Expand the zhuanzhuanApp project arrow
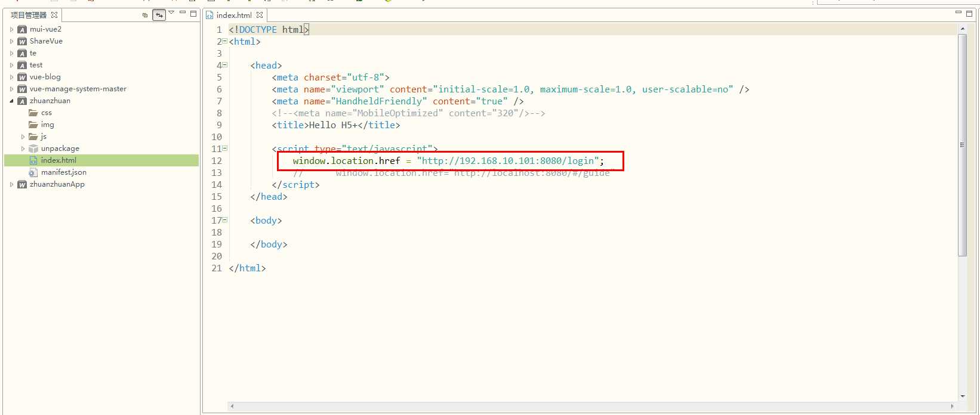Screen dimensions: 980x415 [x=11, y=184]
